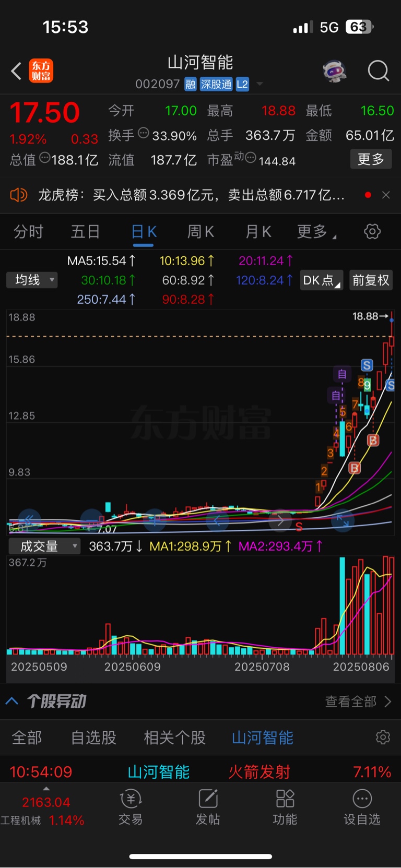Switch to 分时 chart tab
Viewport: 401px width, 868px height.
[28, 231]
